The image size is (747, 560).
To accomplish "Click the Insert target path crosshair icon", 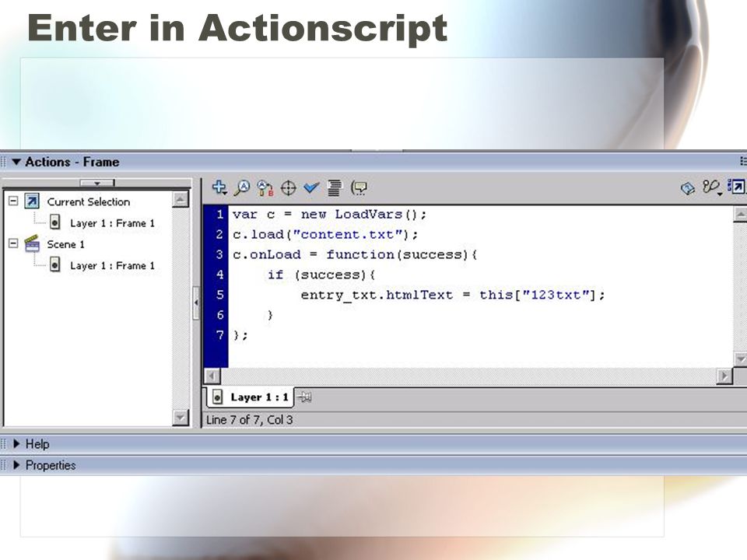I will (288, 188).
